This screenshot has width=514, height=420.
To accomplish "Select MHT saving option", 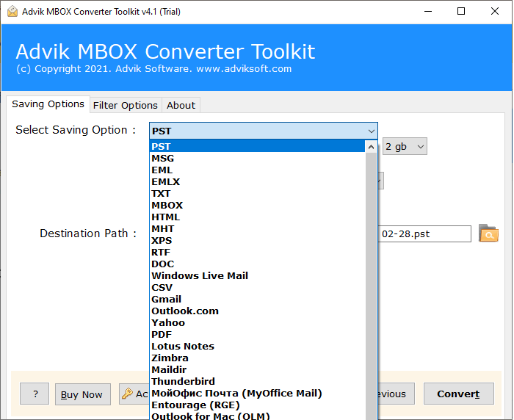I will point(257,228).
